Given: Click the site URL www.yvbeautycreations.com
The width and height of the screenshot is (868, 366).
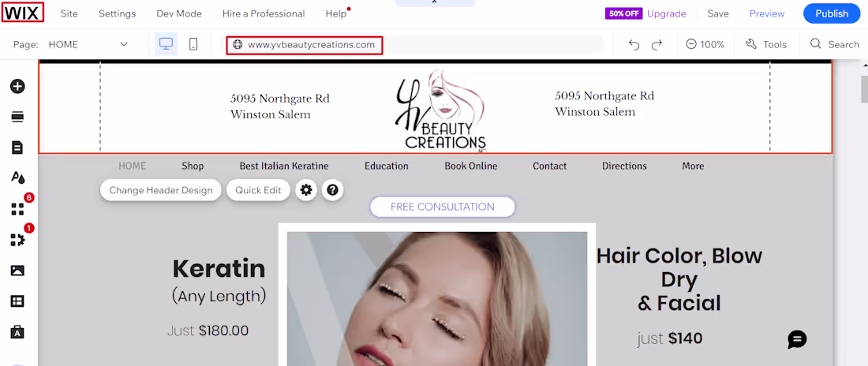Looking at the screenshot, I should click(x=311, y=45).
